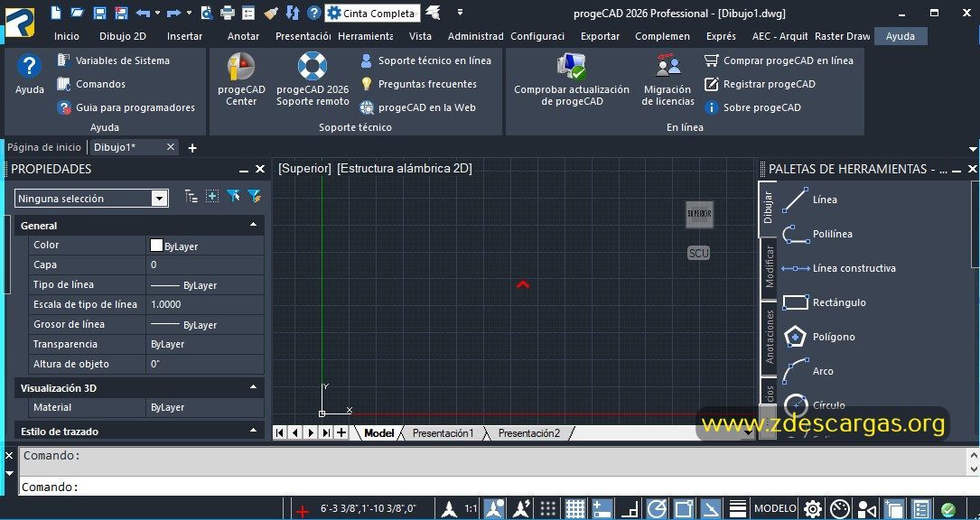980x520 pixels.
Task: Open the Redo history dropdown arrow
Action: (x=188, y=14)
